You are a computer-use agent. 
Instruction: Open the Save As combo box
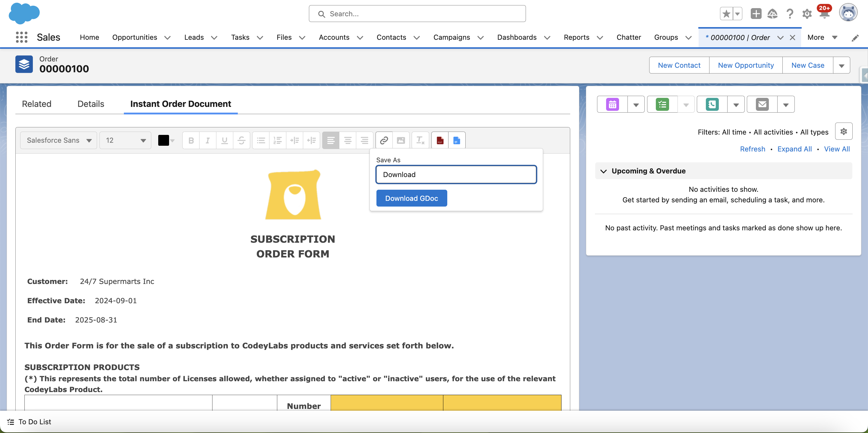click(x=456, y=174)
